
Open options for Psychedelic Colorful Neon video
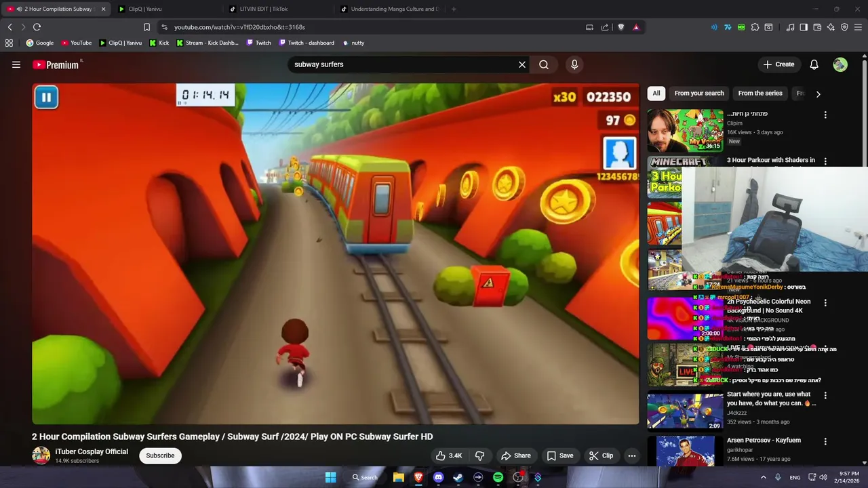pyautogui.click(x=825, y=302)
